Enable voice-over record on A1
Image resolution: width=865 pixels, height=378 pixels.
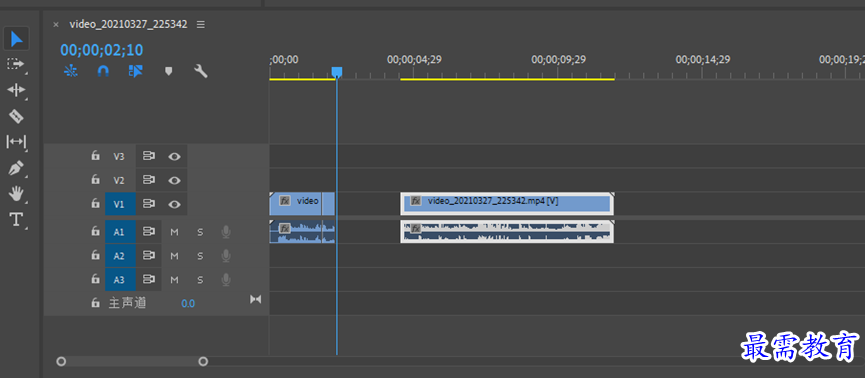click(226, 232)
